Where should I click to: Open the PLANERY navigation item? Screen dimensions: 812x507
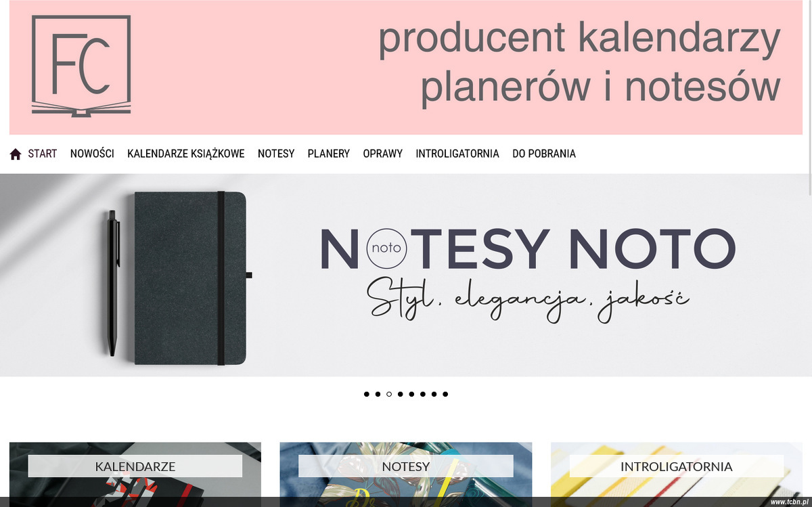pos(329,154)
